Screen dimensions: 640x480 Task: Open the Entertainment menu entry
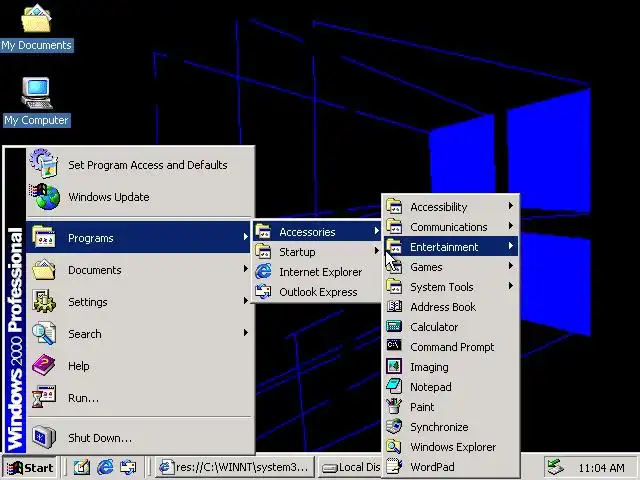[451, 247]
